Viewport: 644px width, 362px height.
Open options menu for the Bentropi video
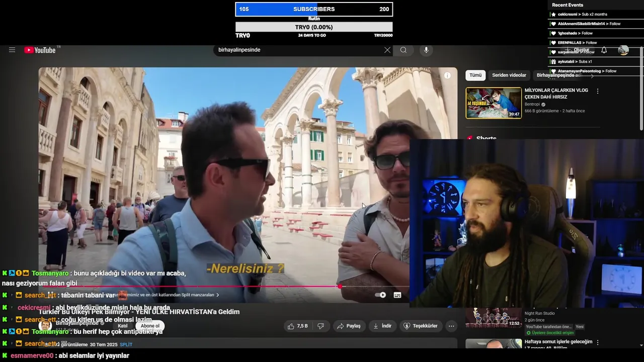(x=598, y=91)
